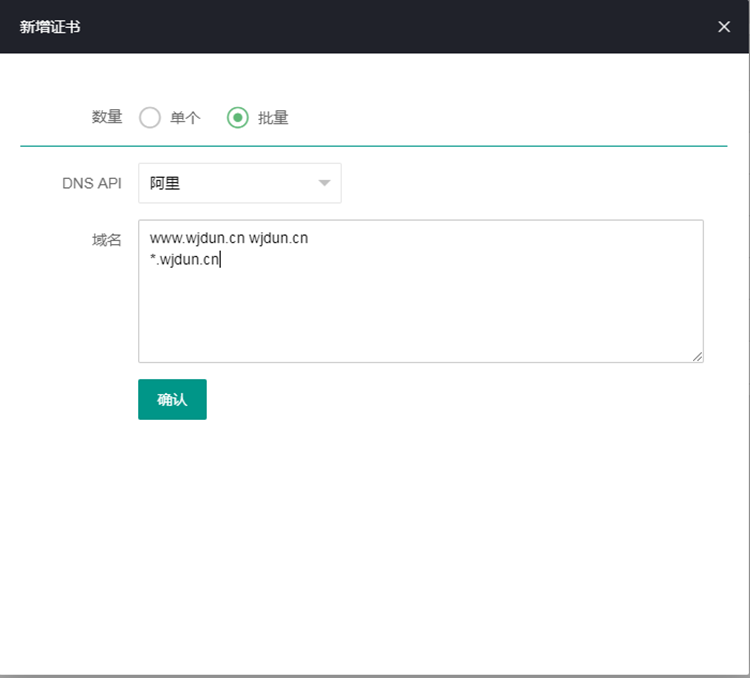Viewport: 750px width, 678px height.
Task: Click the 新增证书 dialog title
Action: point(50,27)
